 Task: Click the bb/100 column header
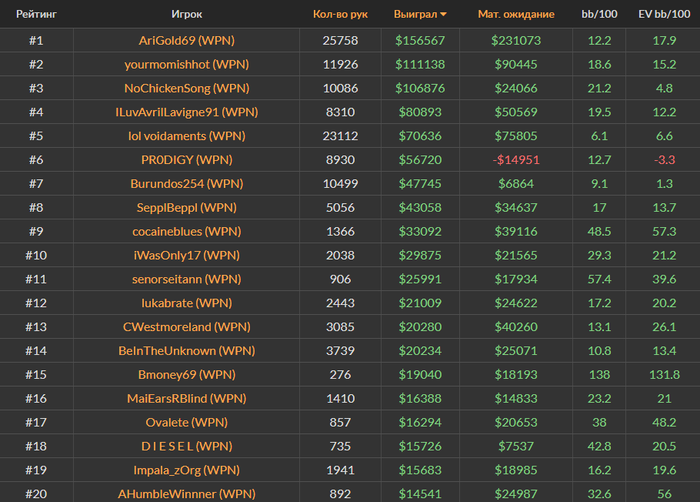coord(599,15)
